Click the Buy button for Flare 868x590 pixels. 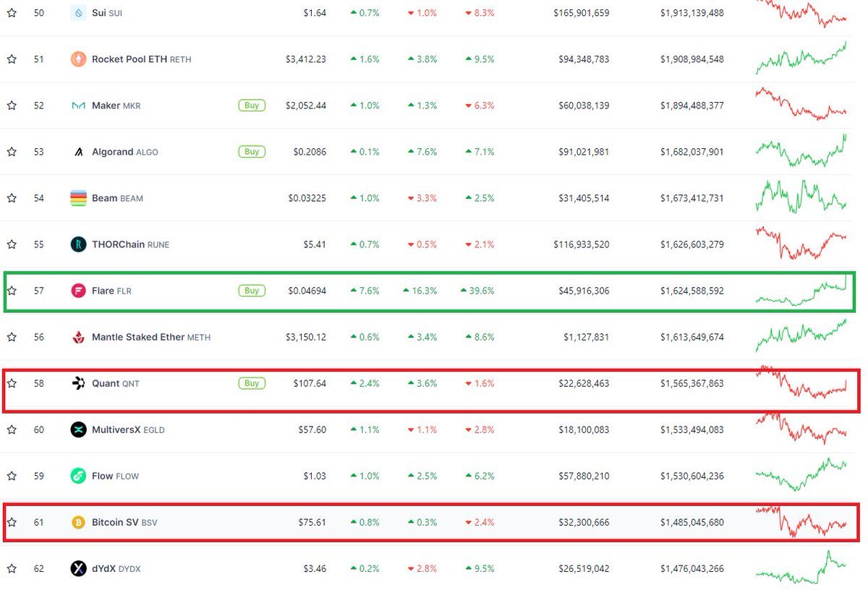[x=252, y=291]
